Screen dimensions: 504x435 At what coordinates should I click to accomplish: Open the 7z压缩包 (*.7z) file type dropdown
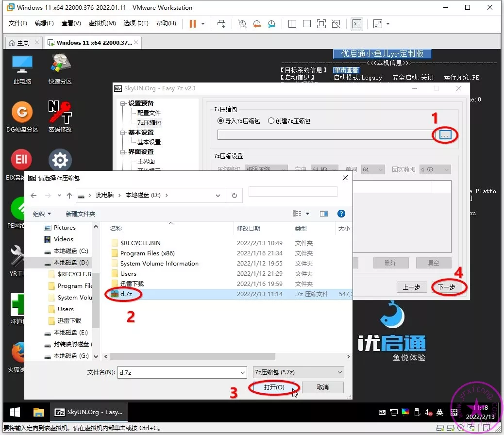[x=298, y=372]
